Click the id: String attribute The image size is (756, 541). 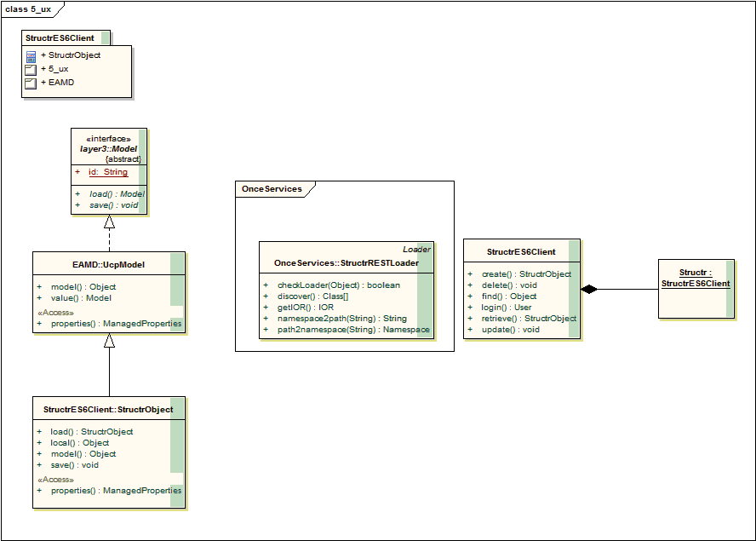click(107, 172)
